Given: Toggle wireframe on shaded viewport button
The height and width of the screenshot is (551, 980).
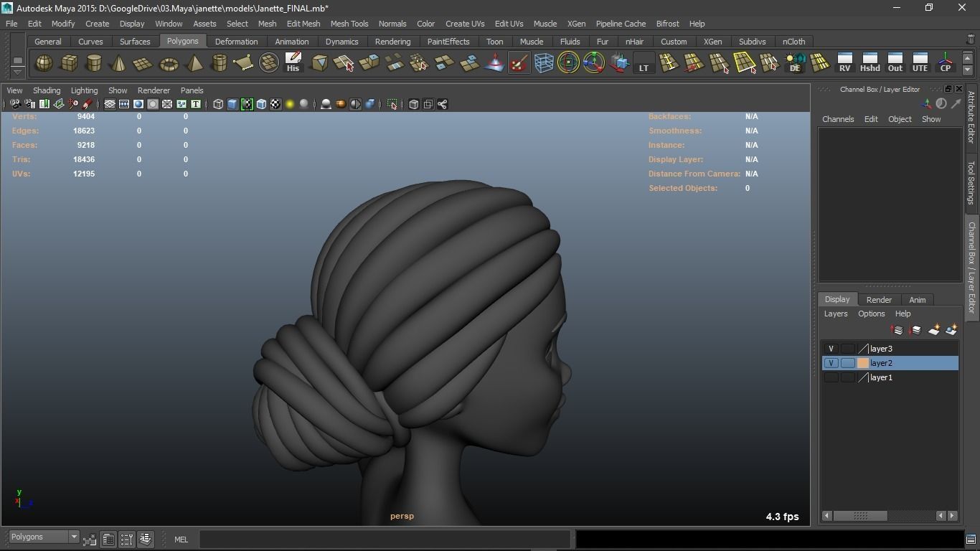Looking at the screenshot, I should (x=261, y=105).
